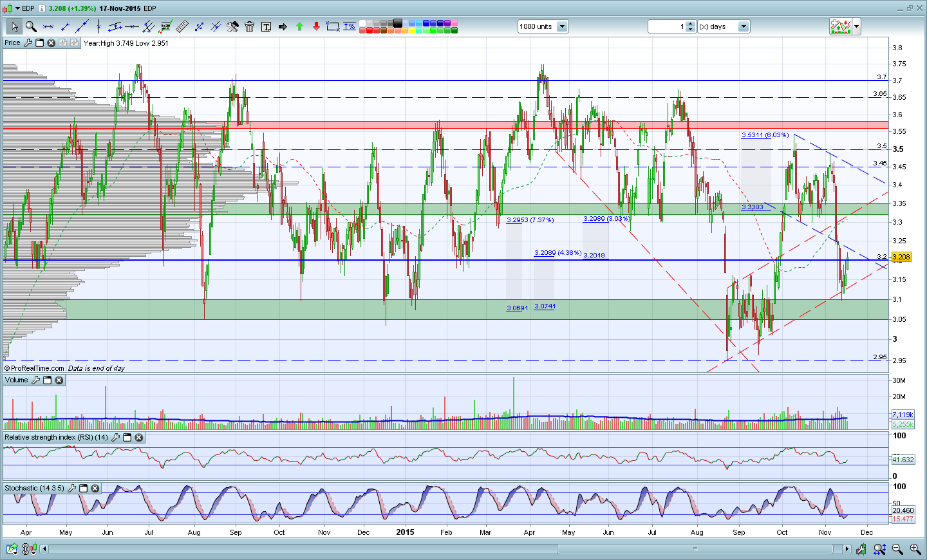Image resolution: width=927 pixels, height=560 pixels.
Task: Open dropdown arrow beside add-indicator icon
Action: 857,26
